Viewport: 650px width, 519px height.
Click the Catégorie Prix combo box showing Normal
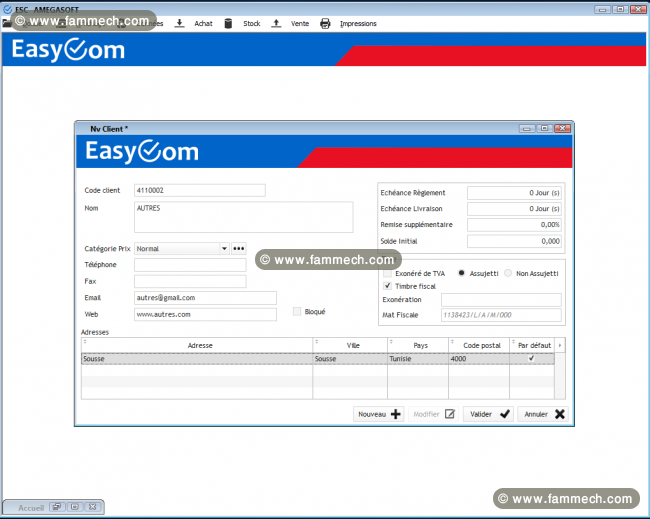pyautogui.click(x=182, y=248)
